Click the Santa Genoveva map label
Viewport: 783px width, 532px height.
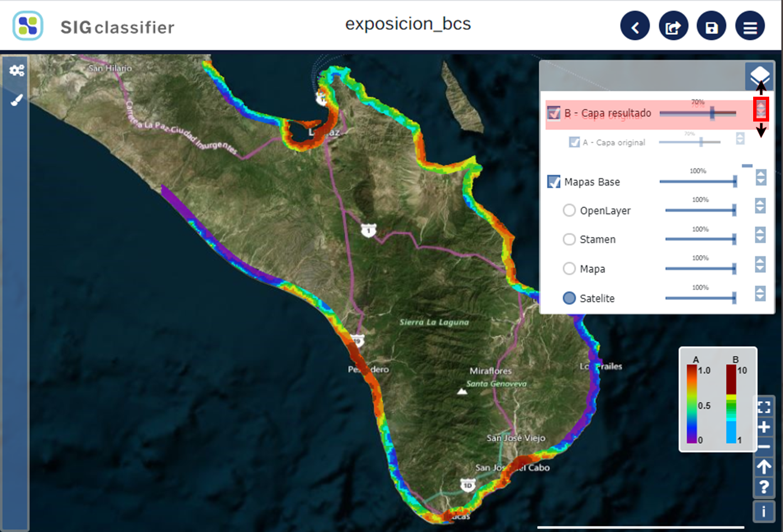tap(496, 383)
